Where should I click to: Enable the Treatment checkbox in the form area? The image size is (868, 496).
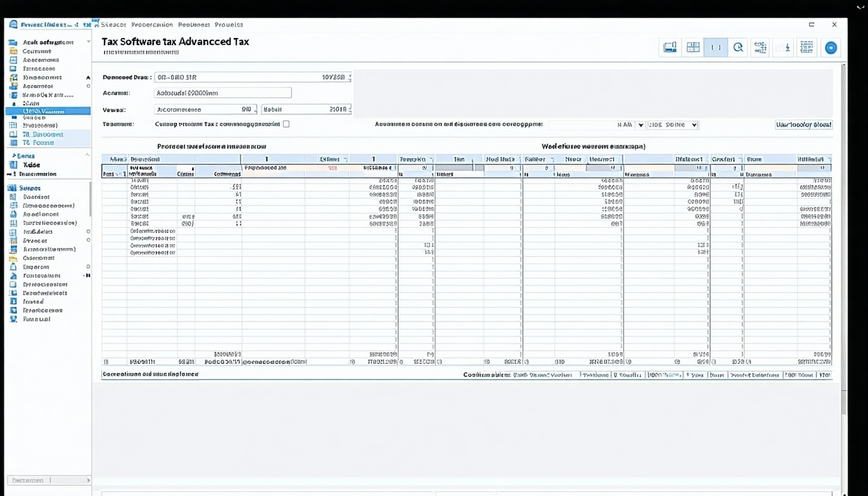(286, 124)
